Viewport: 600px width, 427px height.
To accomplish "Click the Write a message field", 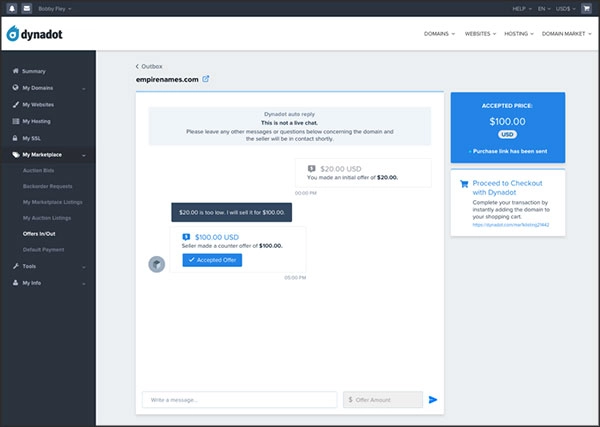I will [x=239, y=399].
